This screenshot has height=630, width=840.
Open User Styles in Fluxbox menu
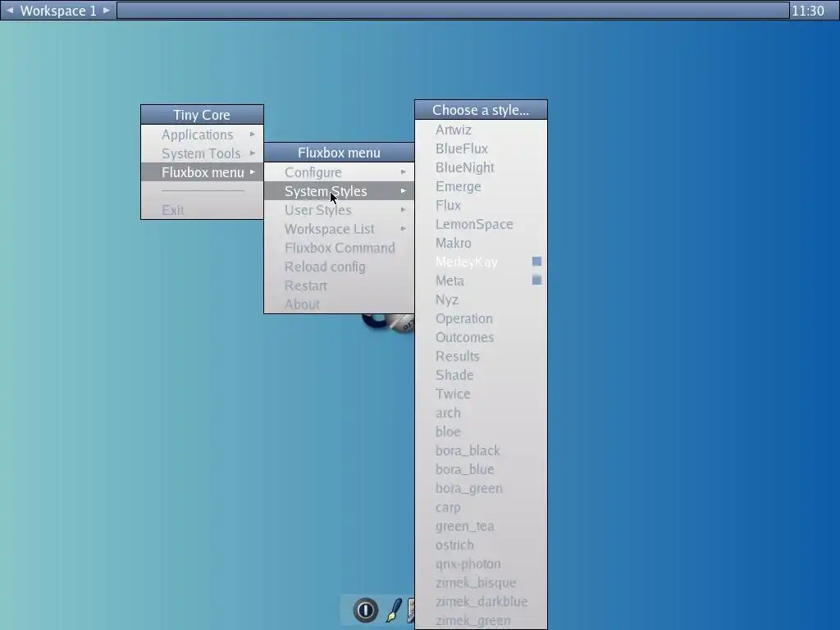point(339,210)
